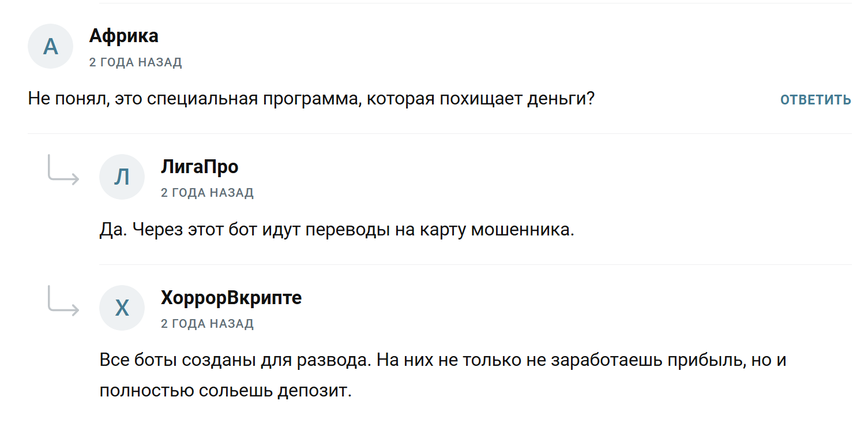
Task: Click the line "полностью сольешь депозит"
Action: pos(226,391)
